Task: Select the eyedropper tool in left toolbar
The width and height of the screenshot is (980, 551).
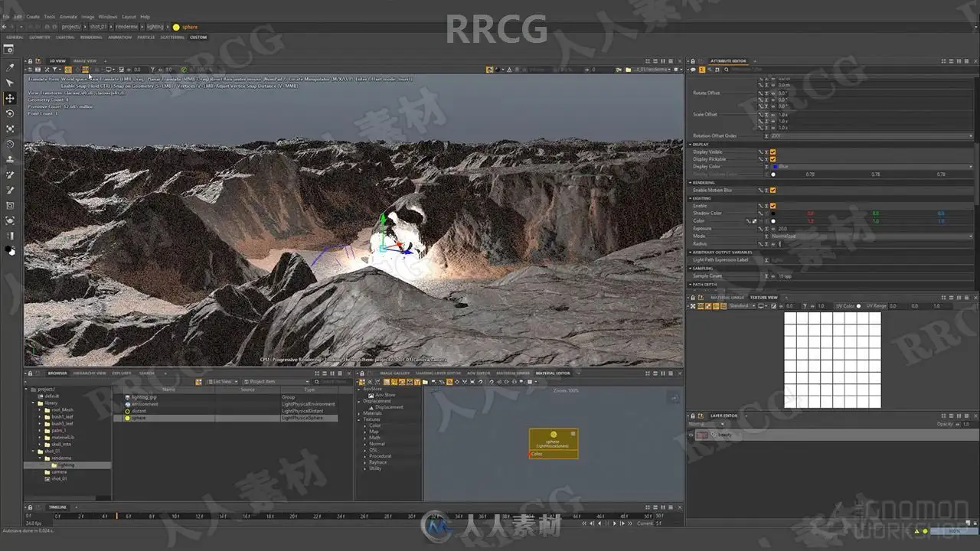Action: 10,67
